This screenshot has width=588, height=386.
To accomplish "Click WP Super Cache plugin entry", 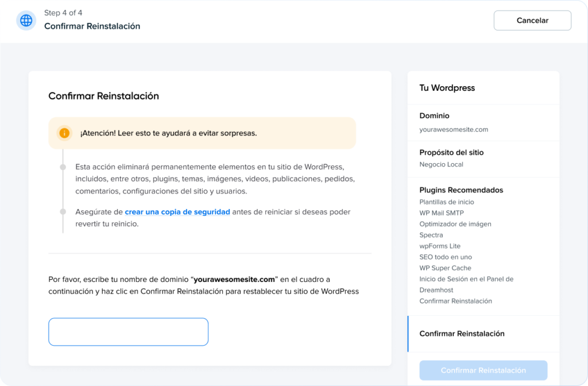I will [x=445, y=268].
